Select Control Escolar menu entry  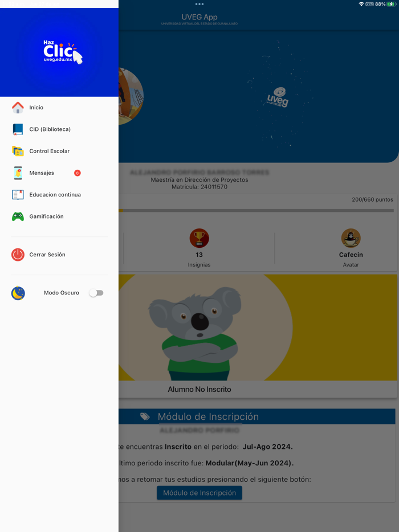(x=59, y=151)
